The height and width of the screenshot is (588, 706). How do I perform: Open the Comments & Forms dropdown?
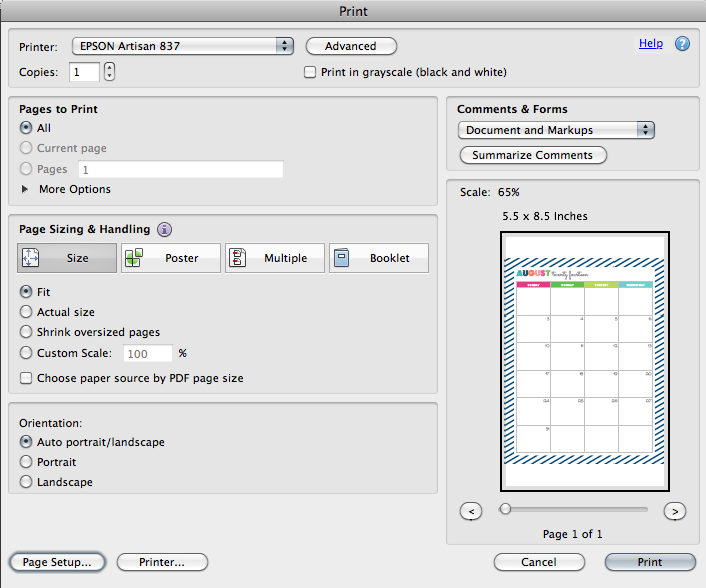point(556,130)
